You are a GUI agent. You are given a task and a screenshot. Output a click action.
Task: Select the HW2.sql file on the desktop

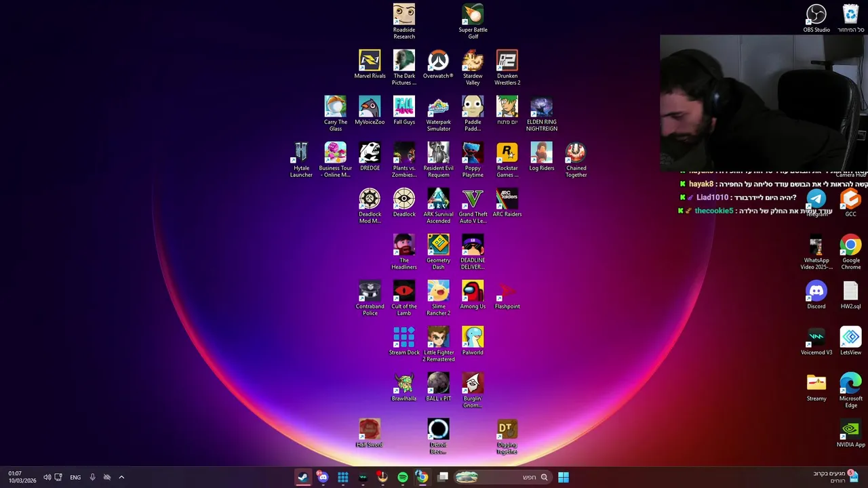click(x=850, y=295)
